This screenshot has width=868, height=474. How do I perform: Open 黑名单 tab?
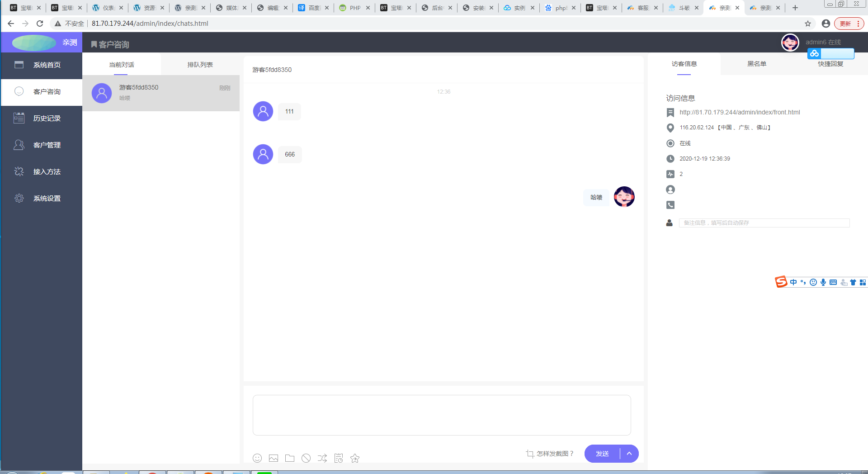(757, 64)
